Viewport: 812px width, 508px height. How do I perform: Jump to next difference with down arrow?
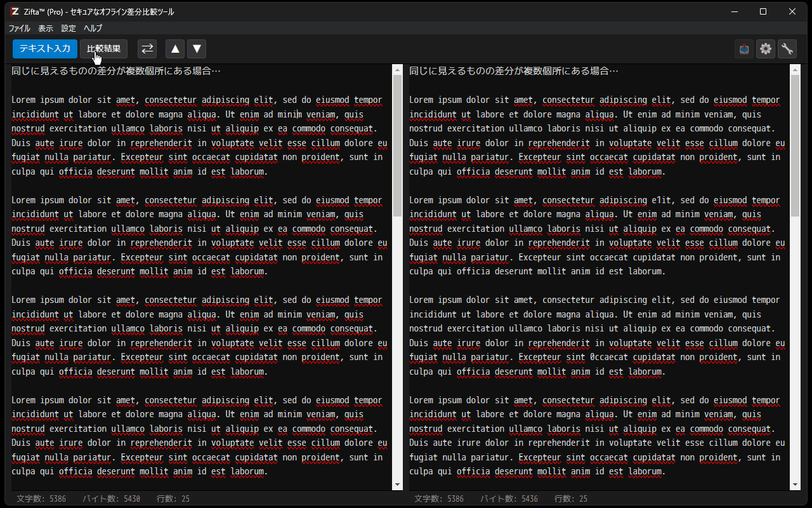tap(197, 49)
